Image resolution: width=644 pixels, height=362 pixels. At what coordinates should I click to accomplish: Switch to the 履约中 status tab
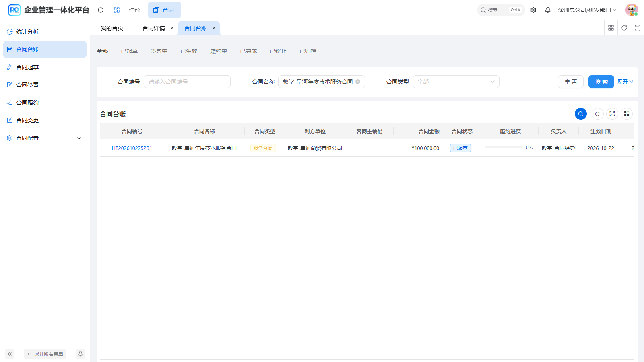pos(219,51)
